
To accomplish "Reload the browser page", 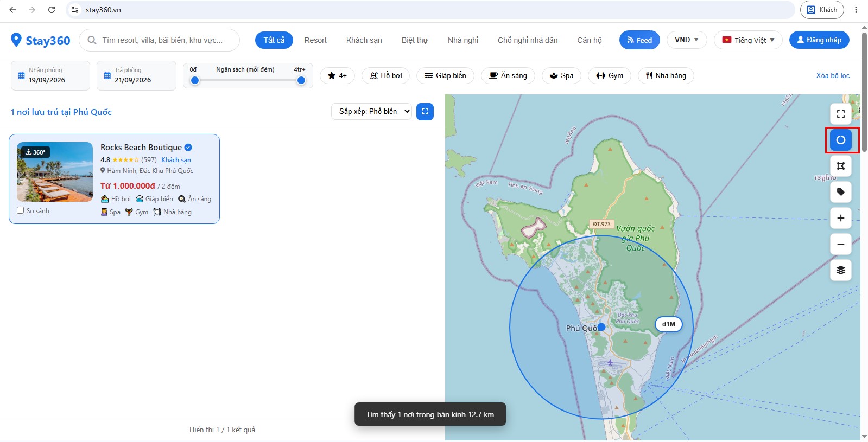I will tap(52, 10).
